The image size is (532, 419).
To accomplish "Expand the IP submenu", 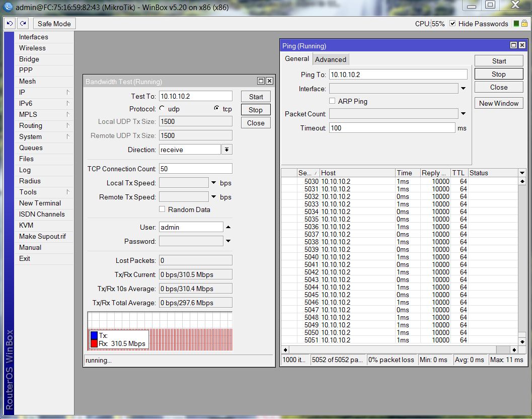I will point(68,92).
